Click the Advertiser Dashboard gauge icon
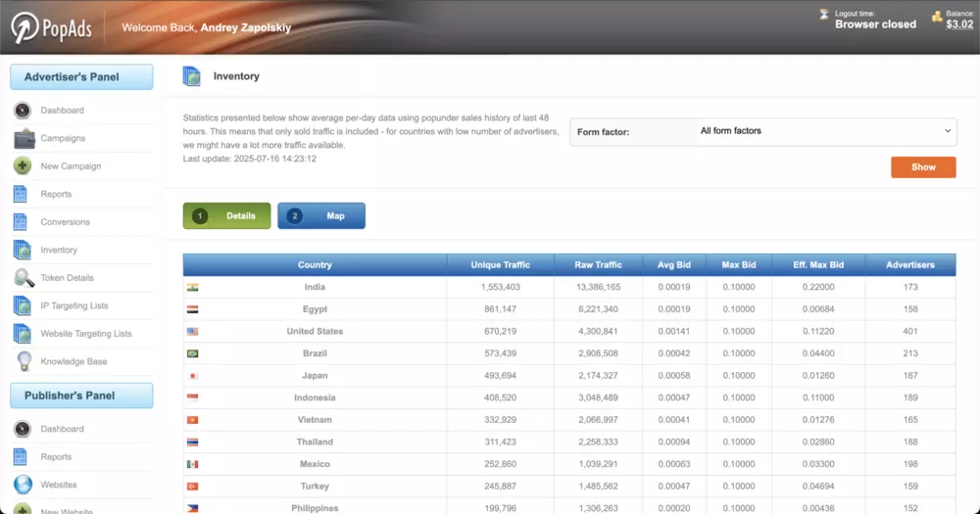The width and height of the screenshot is (980, 514). coord(23,111)
